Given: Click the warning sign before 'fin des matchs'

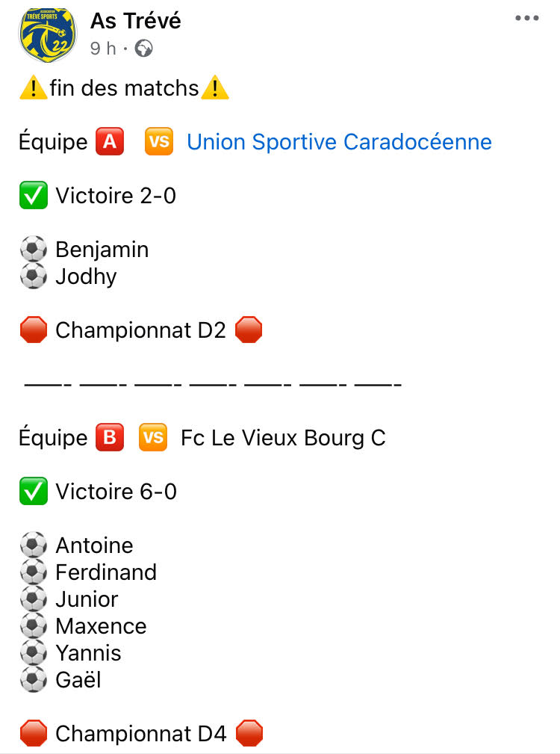Looking at the screenshot, I should point(33,87).
